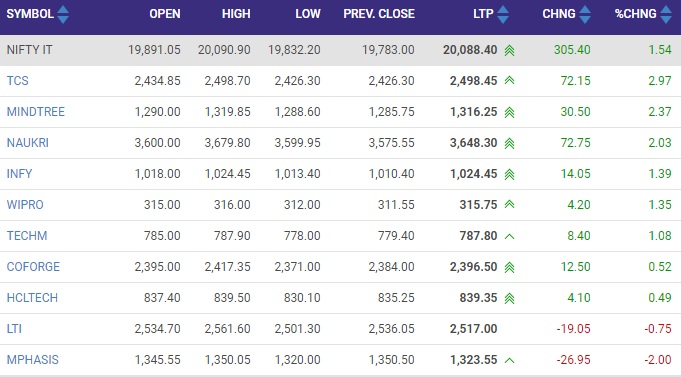This screenshot has width=681, height=377.
Task: Open the WIPRO symbol link
Action: [25, 205]
